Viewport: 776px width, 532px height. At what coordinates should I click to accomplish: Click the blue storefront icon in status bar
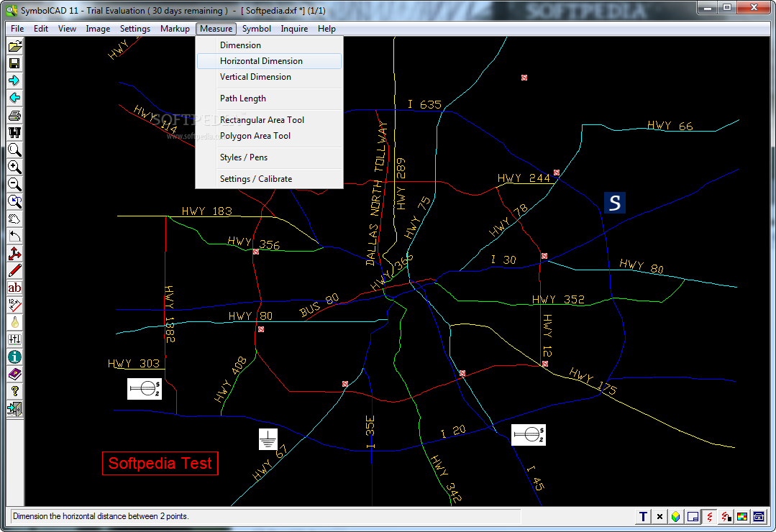click(759, 517)
